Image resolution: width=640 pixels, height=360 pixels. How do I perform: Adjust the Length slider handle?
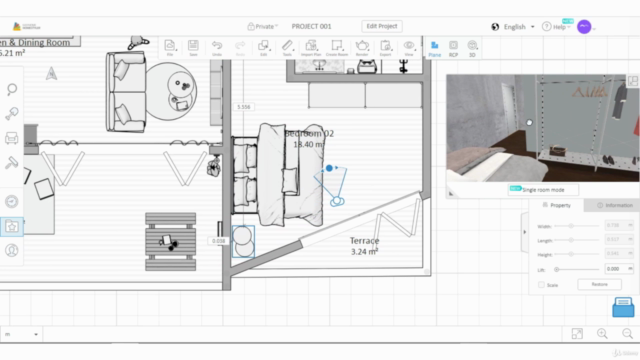tap(571, 240)
